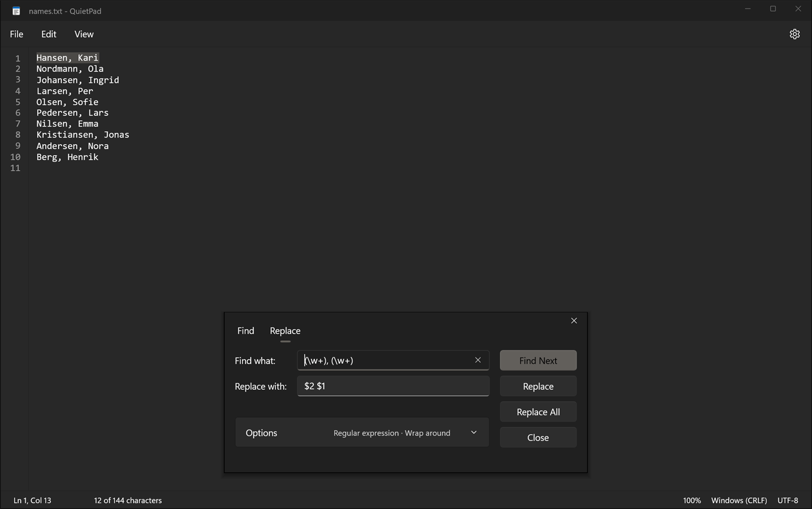Expand the Options chevron

(x=474, y=433)
